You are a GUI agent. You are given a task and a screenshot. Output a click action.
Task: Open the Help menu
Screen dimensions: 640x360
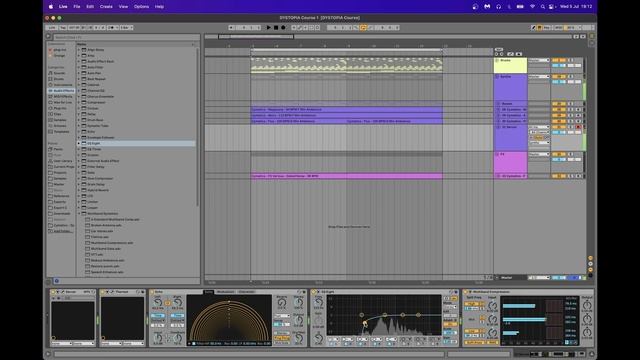[159, 7]
